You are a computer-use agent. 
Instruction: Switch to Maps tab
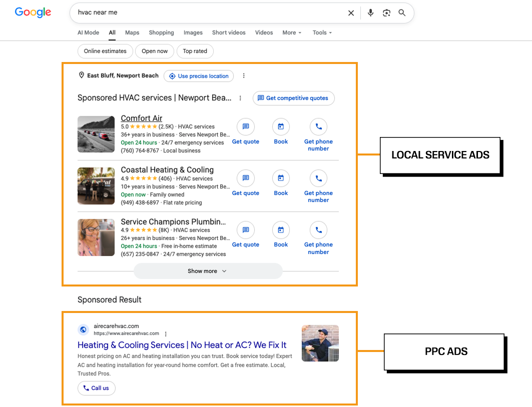click(132, 32)
